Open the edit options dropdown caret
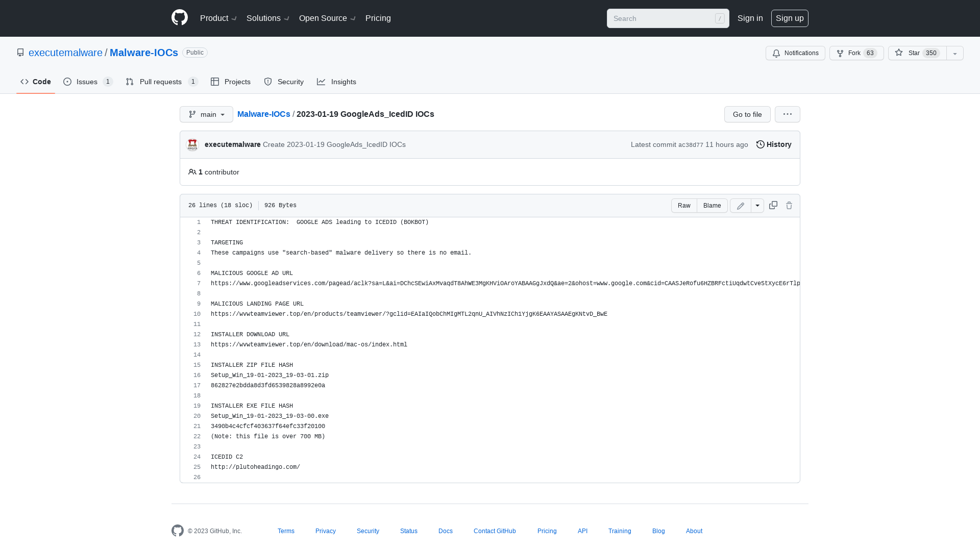The width and height of the screenshot is (980, 551). pos(757,206)
